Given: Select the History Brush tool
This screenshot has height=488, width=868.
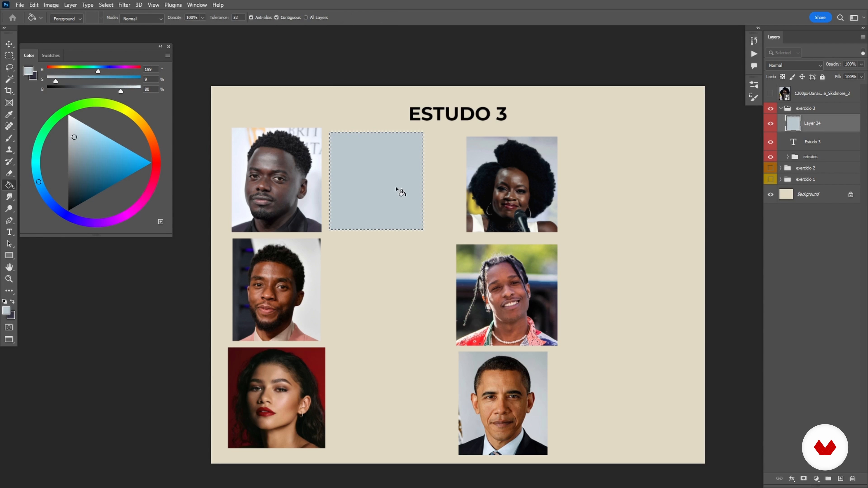Looking at the screenshot, I should (9, 162).
